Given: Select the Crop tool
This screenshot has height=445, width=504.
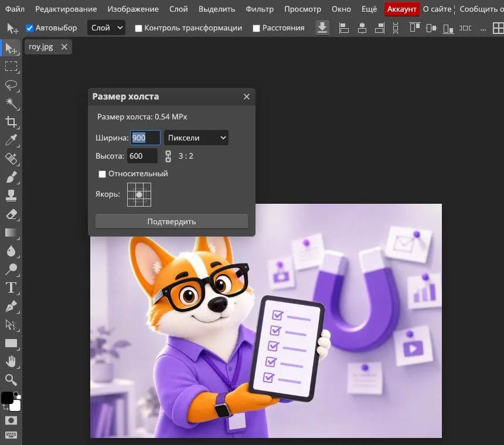Looking at the screenshot, I should click(x=11, y=122).
